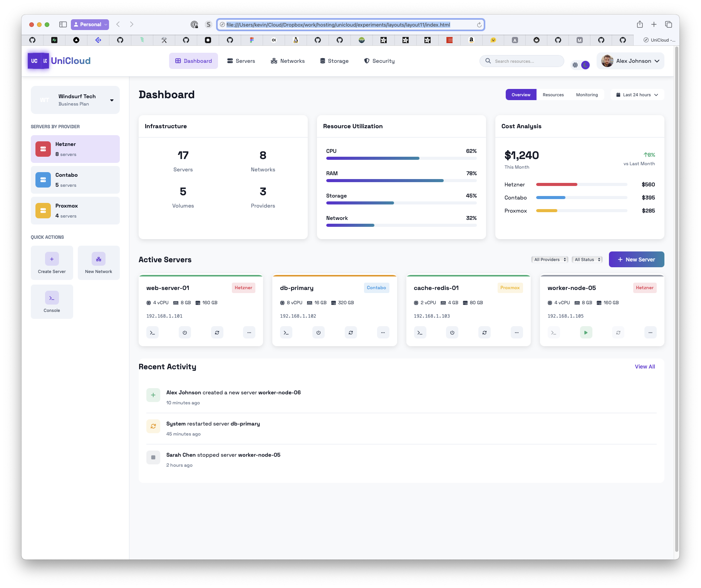Image resolution: width=701 pixels, height=588 pixels.
Task: Click the Create Server quick action
Action: [52, 263]
